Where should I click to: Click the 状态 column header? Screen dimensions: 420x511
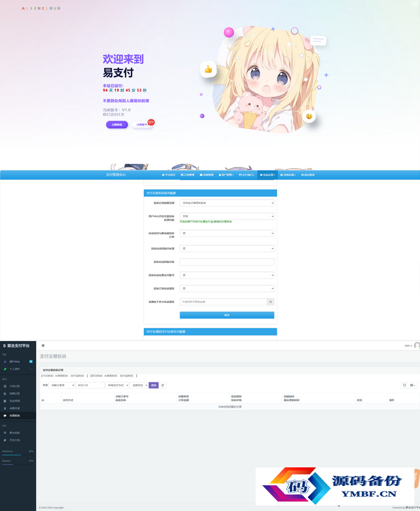pyautogui.click(x=360, y=400)
